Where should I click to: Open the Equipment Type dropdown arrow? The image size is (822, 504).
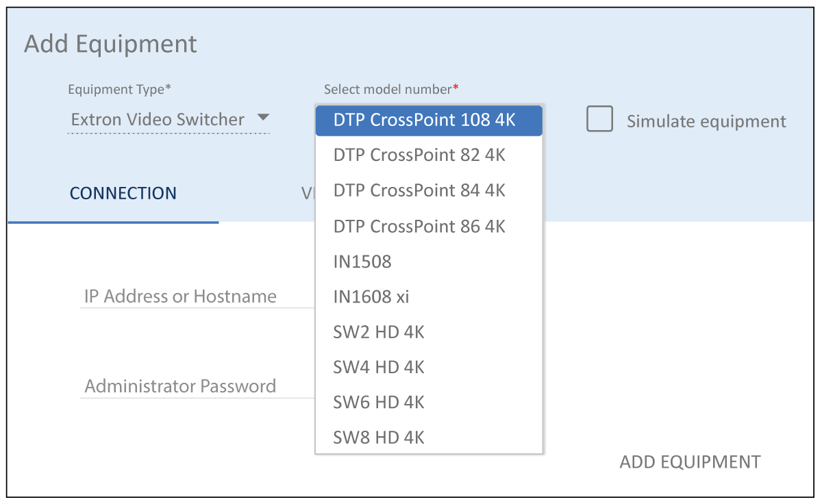coord(263,118)
